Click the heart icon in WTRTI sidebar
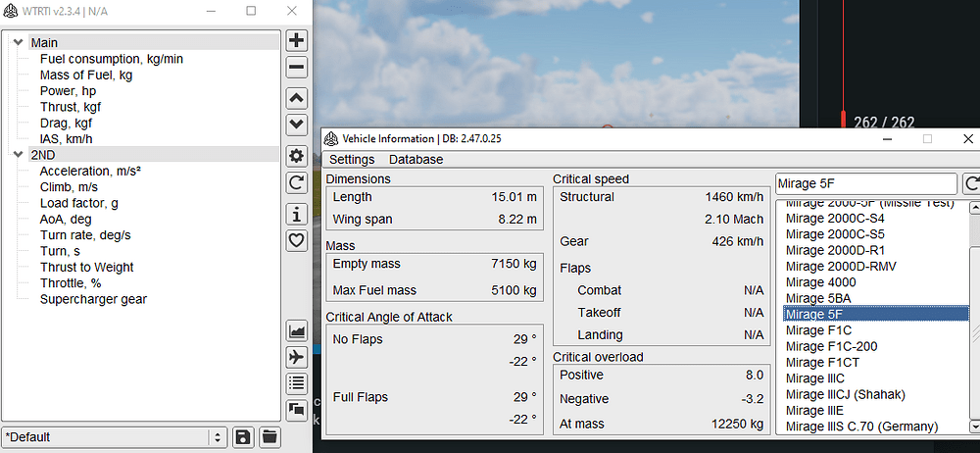This screenshot has width=980, height=453. (296, 240)
